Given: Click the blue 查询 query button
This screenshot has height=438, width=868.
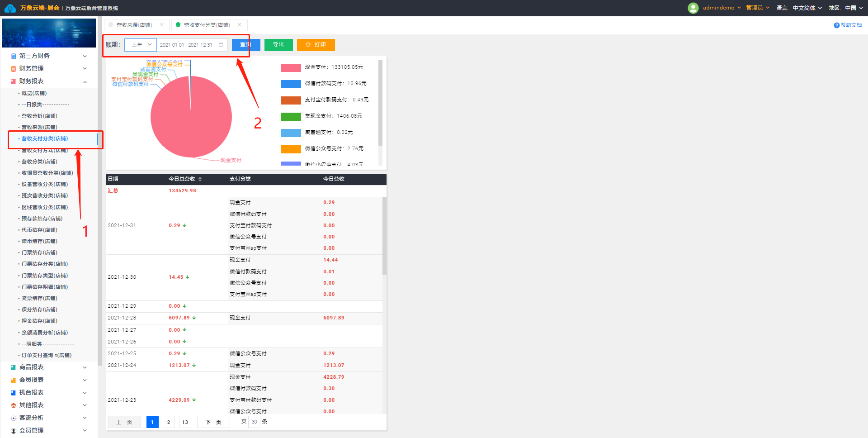Looking at the screenshot, I should 246,45.
